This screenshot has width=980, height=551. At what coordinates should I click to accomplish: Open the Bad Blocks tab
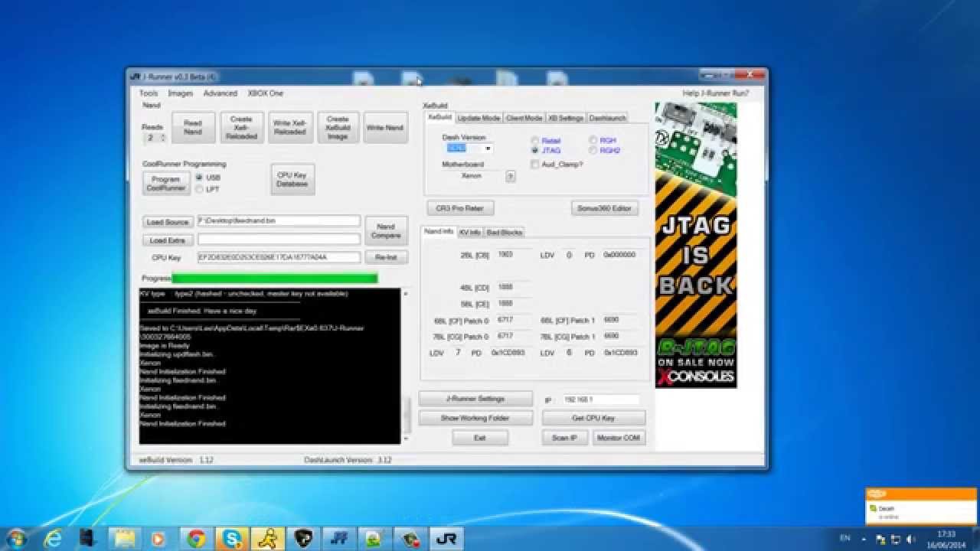click(x=505, y=232)
